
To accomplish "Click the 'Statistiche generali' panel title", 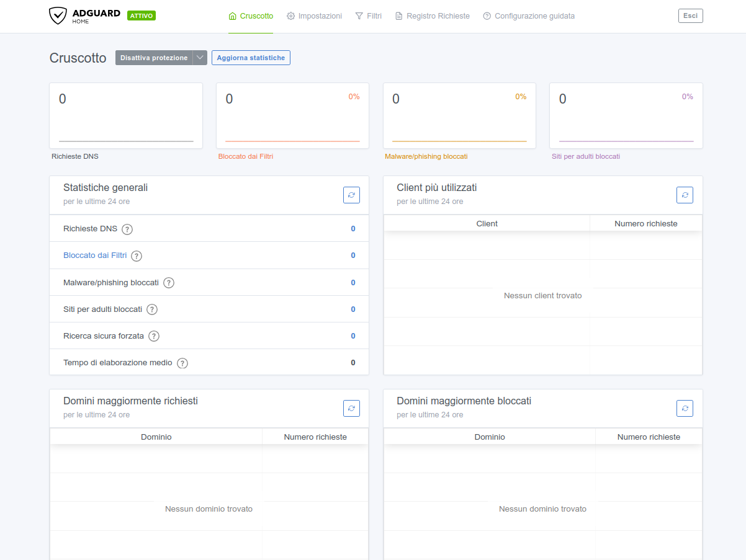I will (x=106, y=187).
